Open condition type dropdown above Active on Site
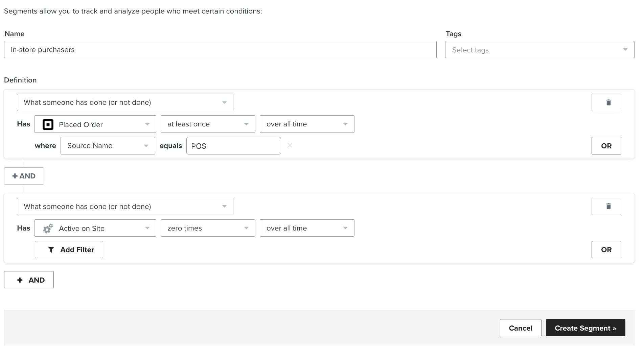The width and height of the screenshot is (644, 361). point(125,206)
